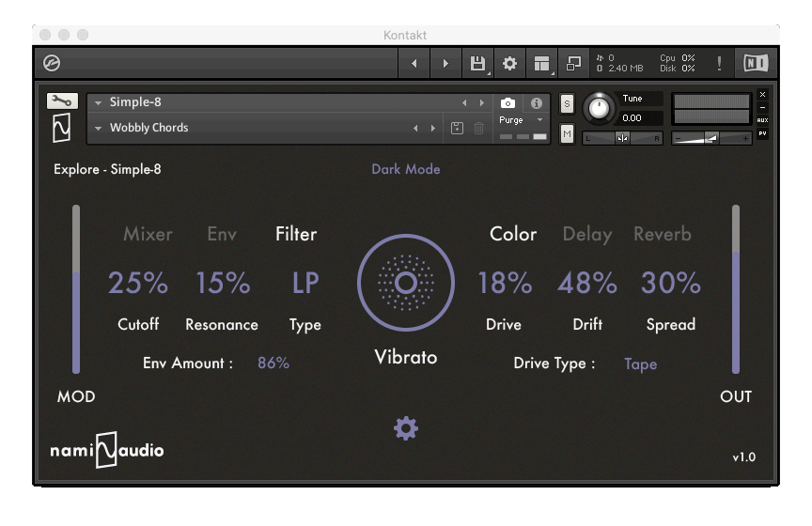Open the purple settings gear
812x526 pixels.
[406, 428]
